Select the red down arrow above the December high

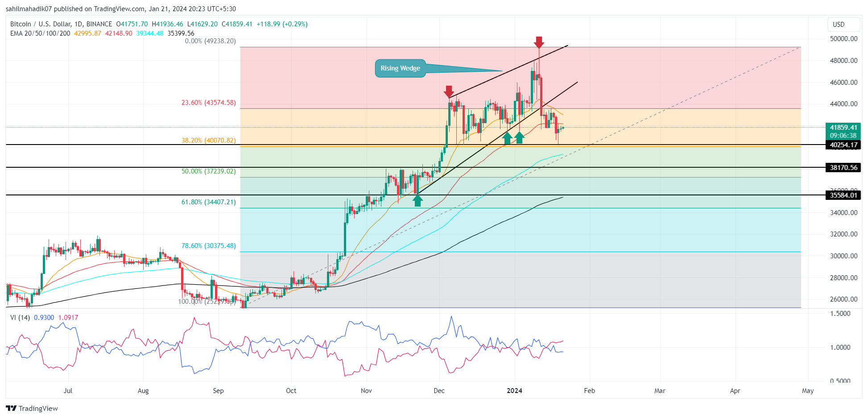click(x=449, y=91)
